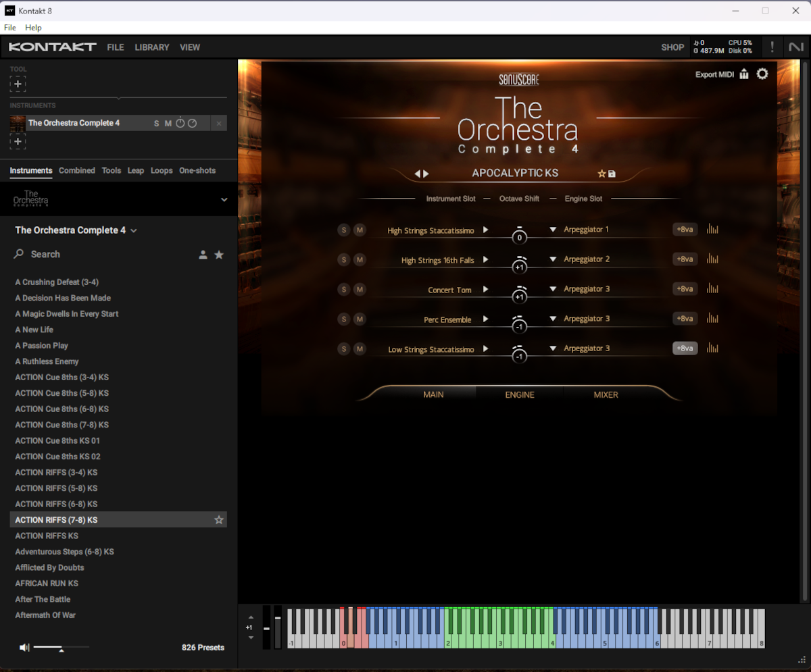This screenshot has height=672, width=811.
Task: Open Kontakt's VIEW menu
Action: (x=190, y=47)
